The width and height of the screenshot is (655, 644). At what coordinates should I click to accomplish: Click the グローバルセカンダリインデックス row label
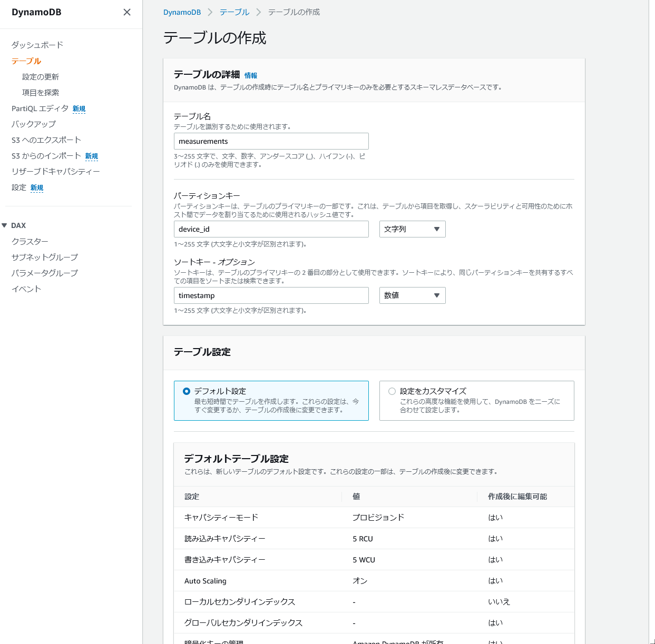[243, 623]
